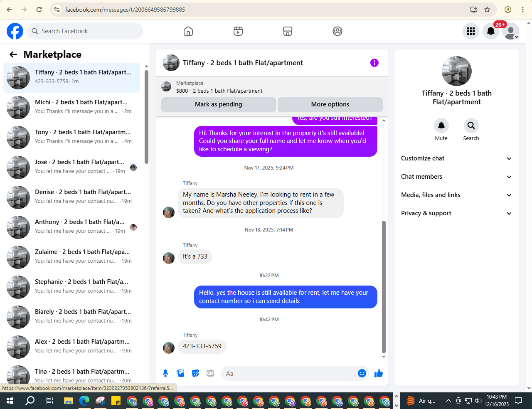Screen dimensions: 532x409
Task: Open conversation information purple icon
Action: (x=374, y=63)
